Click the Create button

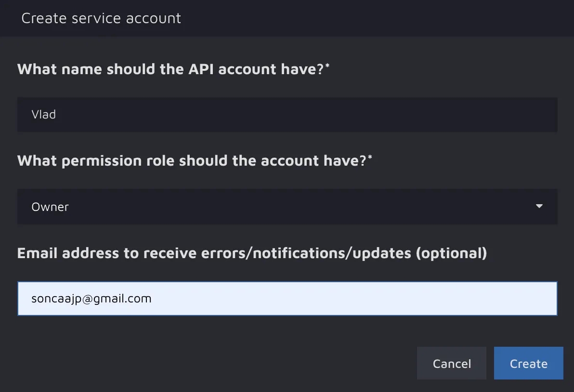pyautogui.click(x=528, y=364)
